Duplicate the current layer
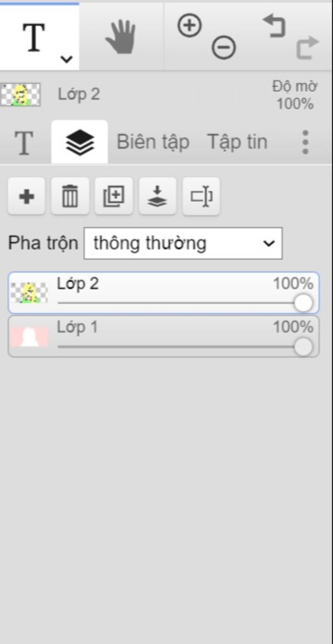This screenshot has height=644, width=333. 113,196
